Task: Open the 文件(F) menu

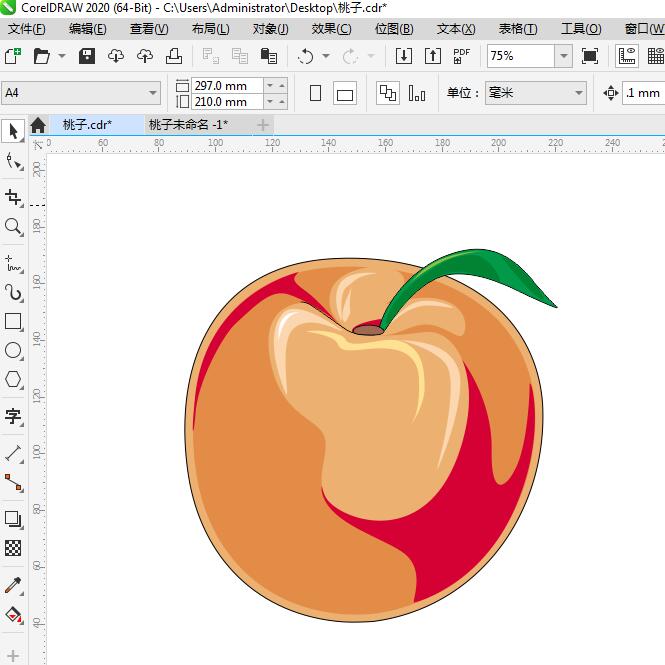Action: (x=26, y=29)
